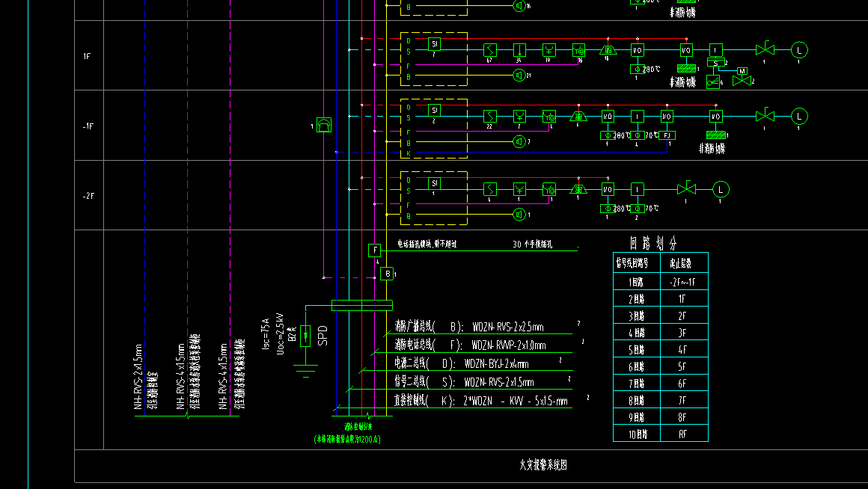The height and width of the screenshot is (489, 868).
Task: Select the ground symbol under the SPD
Action: (306, 371)
